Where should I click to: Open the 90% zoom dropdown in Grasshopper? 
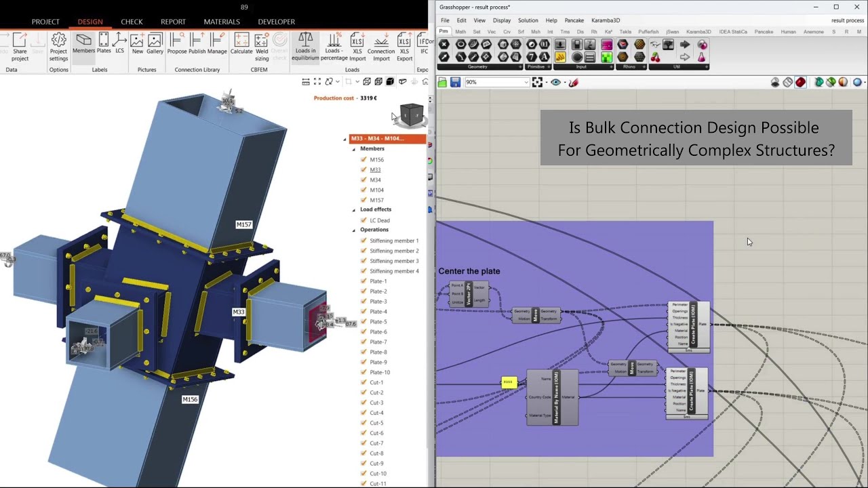526,82
